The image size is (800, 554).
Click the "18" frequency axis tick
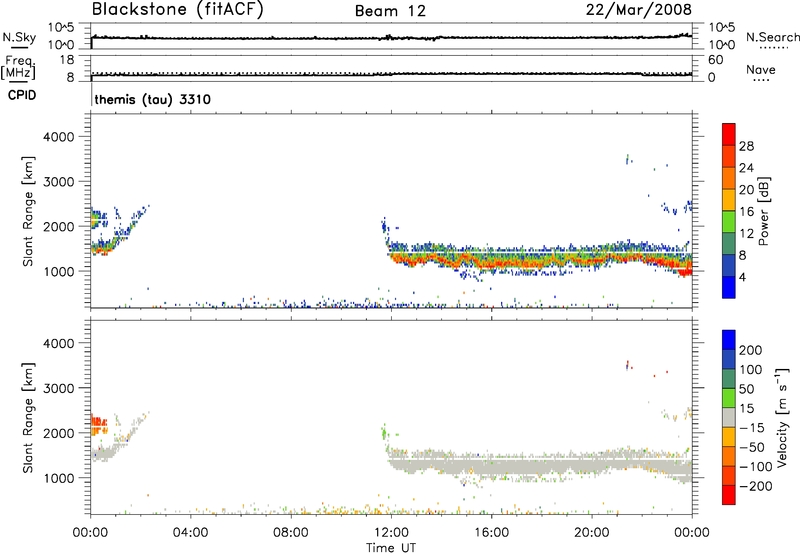point(66,60)
